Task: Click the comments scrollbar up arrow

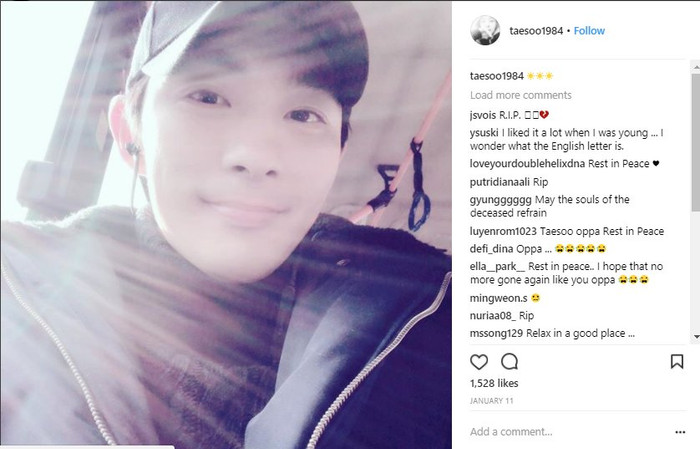Action: pos(696,67)
